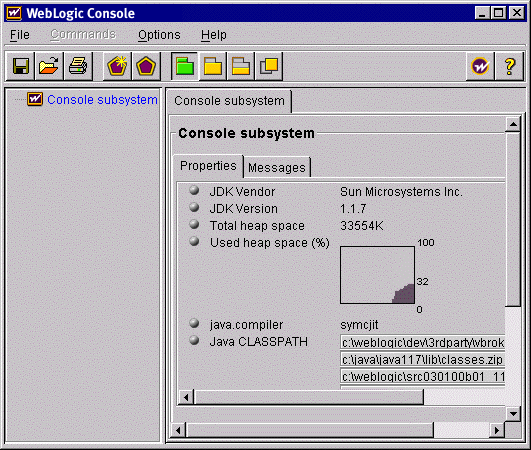Click the WebLogic icon in title bar
This screenshot has width=531, height=450.
[x=14, y=13]
